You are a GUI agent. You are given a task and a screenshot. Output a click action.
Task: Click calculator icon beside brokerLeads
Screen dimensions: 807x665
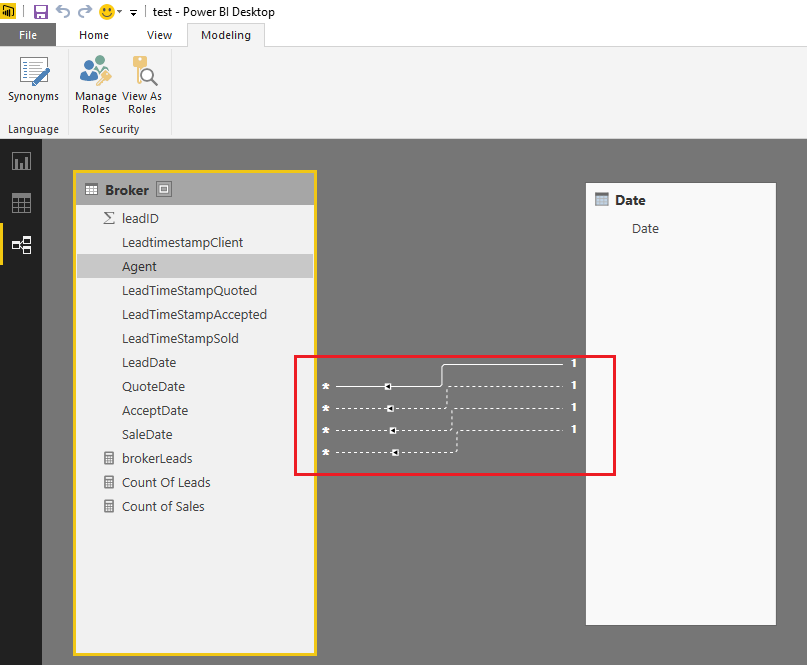pos(109,458)
